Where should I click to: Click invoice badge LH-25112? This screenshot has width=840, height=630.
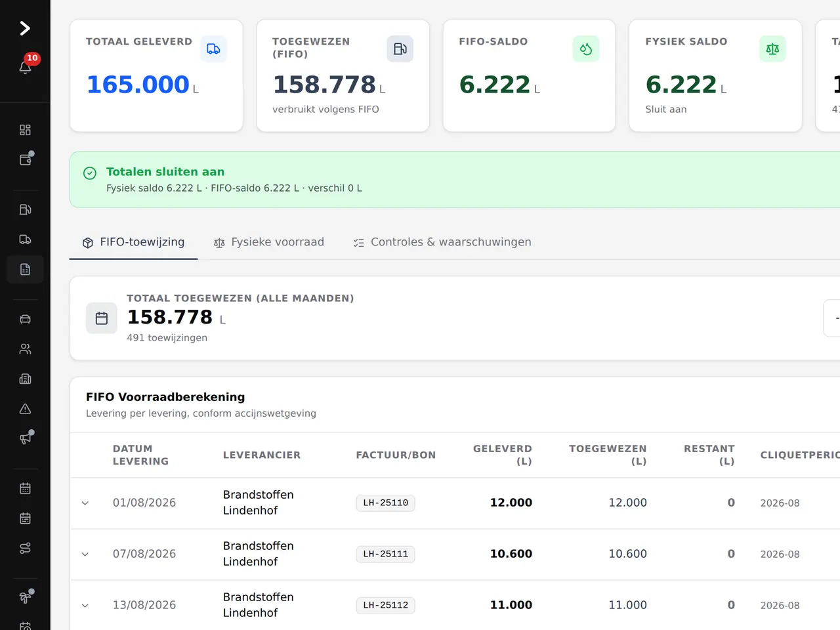tap(385, 605)
